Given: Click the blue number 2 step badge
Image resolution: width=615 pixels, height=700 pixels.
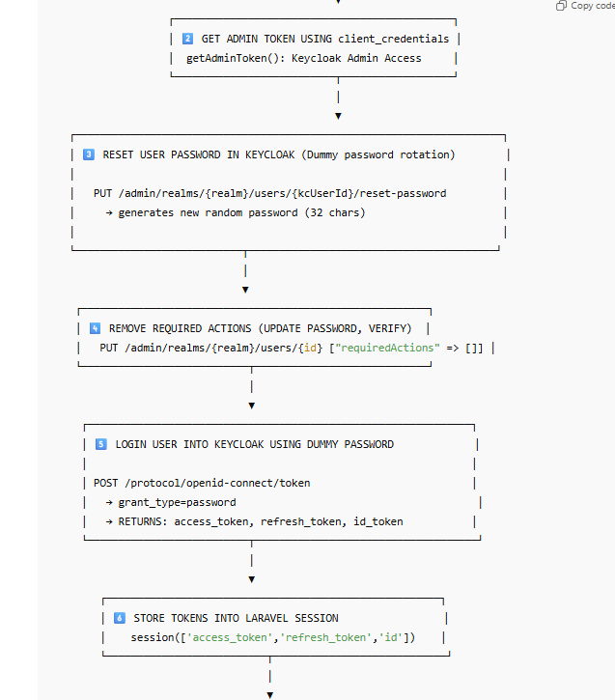Looking at the screenshot, I should coord(187,39).
